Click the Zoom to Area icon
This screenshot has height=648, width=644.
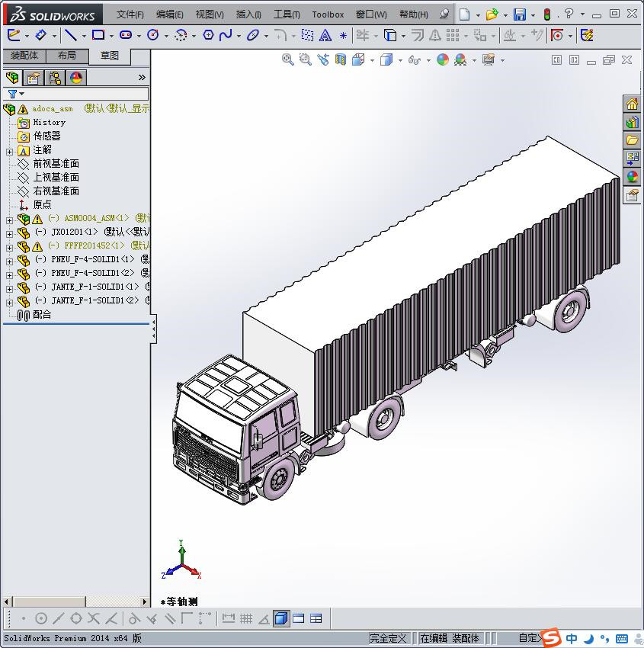pyautogui.click(x=306, y=60)
